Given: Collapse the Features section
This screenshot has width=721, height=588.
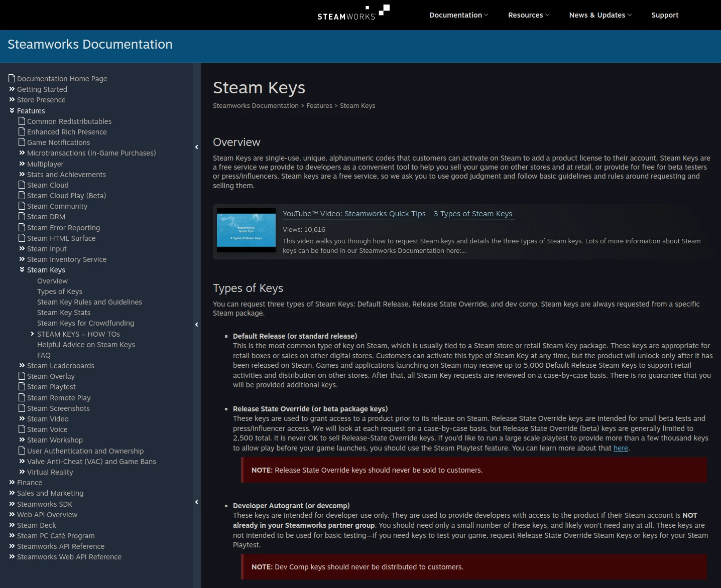Looking at the screenshot, I should (12, 110).
